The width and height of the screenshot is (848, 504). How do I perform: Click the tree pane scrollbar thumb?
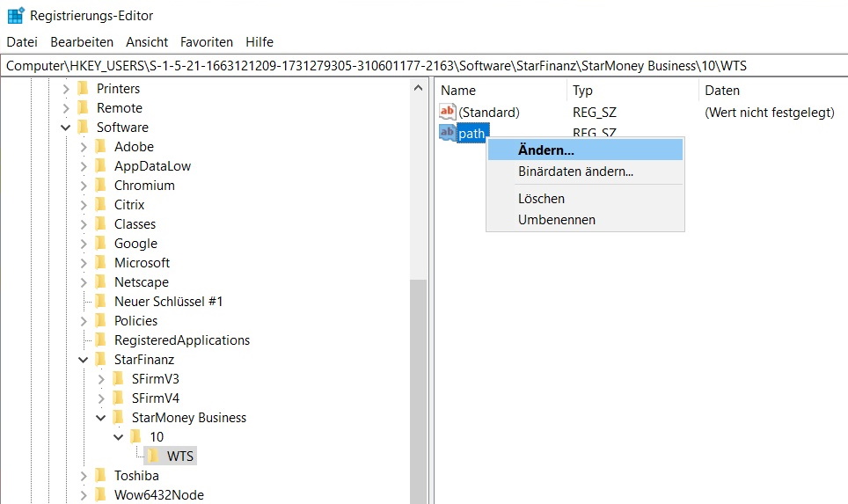418,391
